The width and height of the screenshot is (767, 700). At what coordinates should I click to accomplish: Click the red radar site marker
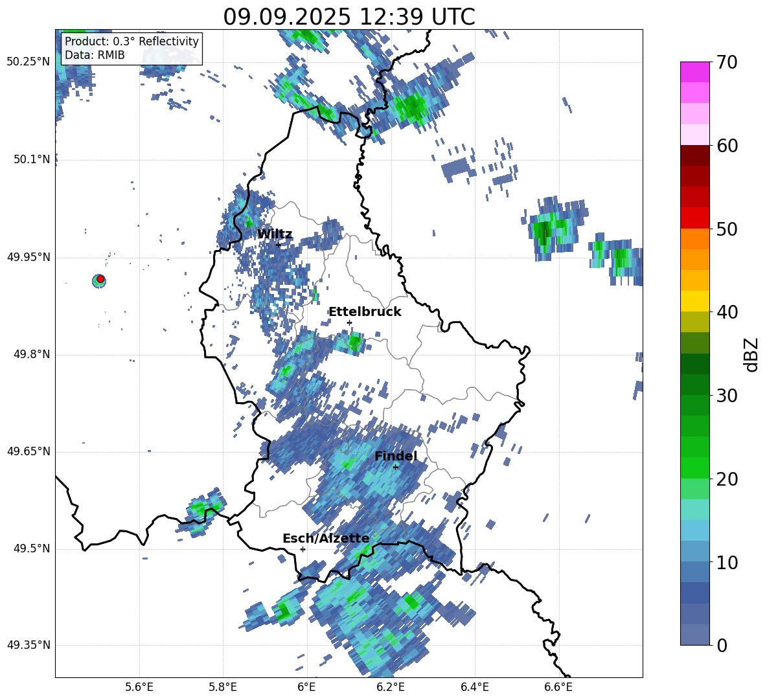(100, 279)
